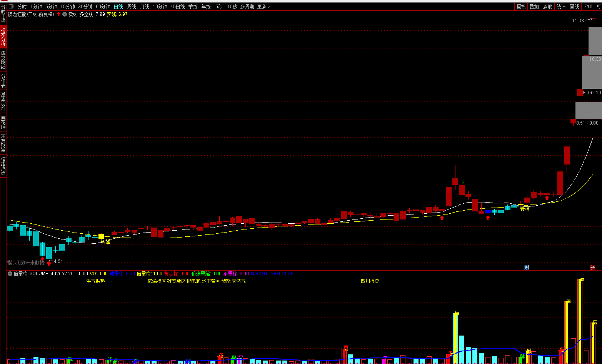The width and height of the screenshot is (602, 364).
Task: Open the 画线 drawing tools
Action: [x=575, y=7]
